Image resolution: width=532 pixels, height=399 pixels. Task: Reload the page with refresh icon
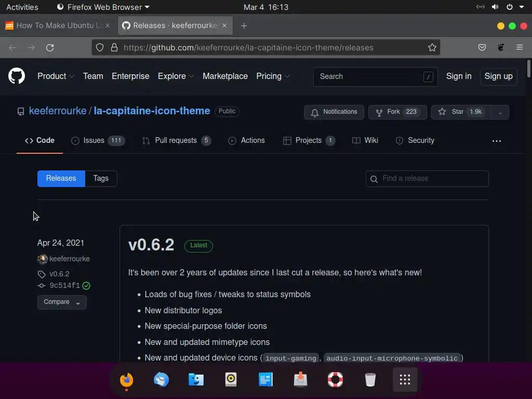tap(50, 47)
